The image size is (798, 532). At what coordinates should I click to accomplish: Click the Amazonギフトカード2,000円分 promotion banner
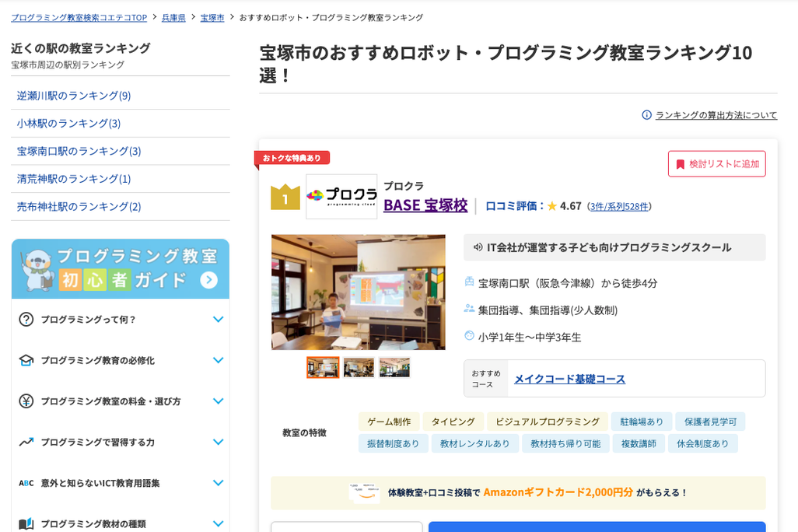(x=518, y=493)
